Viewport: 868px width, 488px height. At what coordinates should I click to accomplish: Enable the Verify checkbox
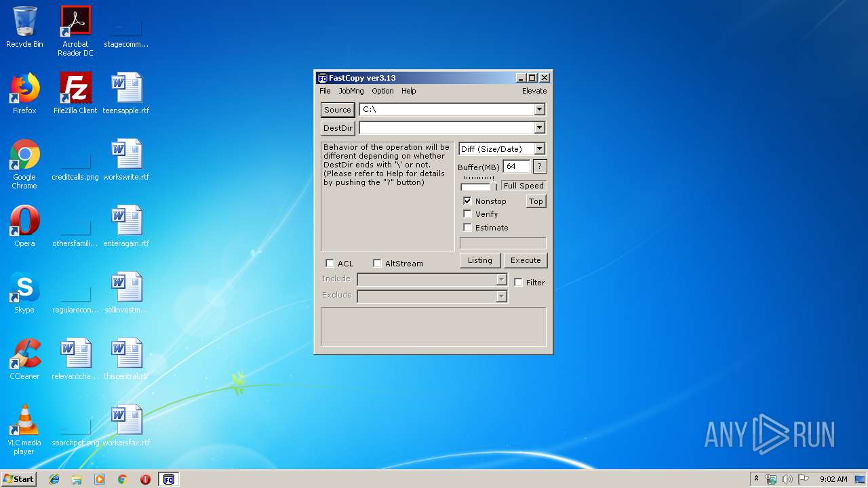(x=467, y=214)
